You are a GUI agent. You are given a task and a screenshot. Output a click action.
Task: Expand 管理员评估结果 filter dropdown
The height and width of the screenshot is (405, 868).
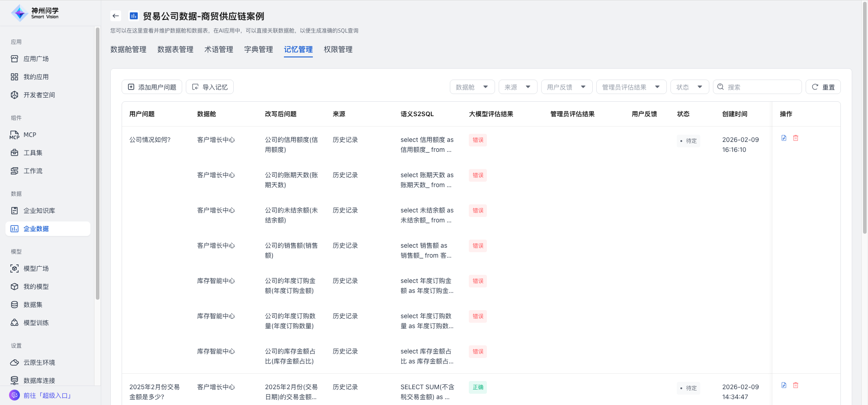pos(631,87)
